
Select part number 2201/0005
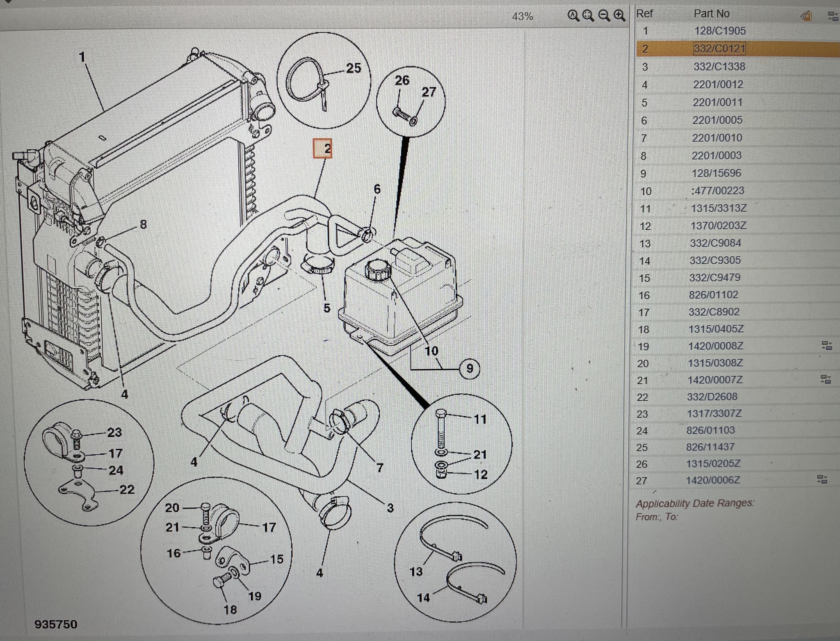[x=717, y=120]
